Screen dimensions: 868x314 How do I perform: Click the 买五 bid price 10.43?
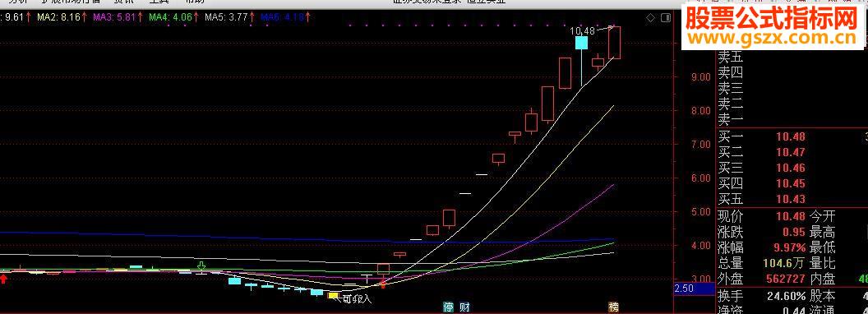coord(791,199)
